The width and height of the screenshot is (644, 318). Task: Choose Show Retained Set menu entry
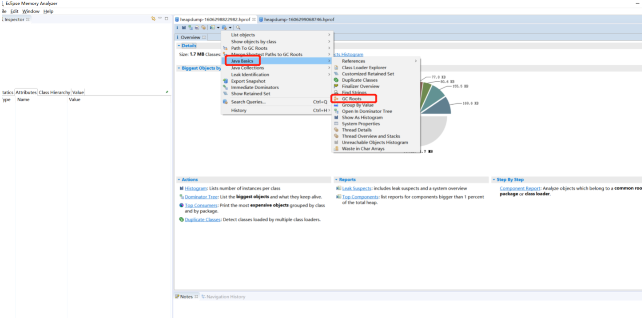(x=250, y=94)
